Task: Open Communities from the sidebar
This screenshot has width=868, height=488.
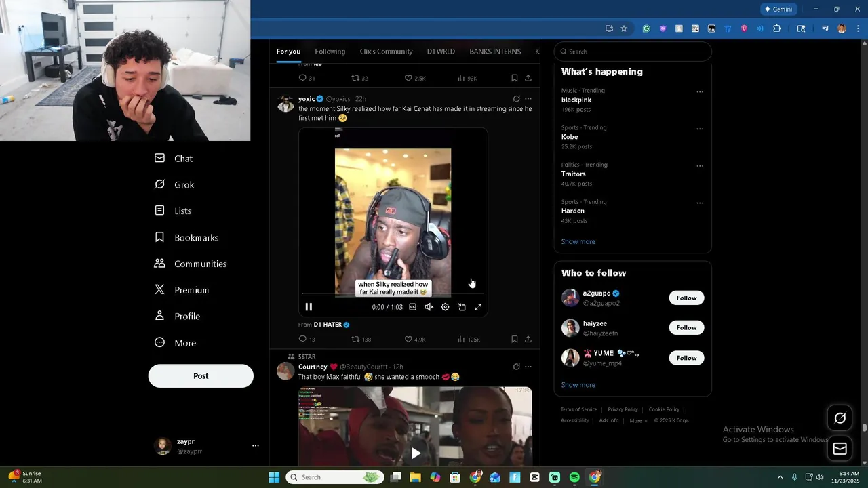Action: click(191, 264)
